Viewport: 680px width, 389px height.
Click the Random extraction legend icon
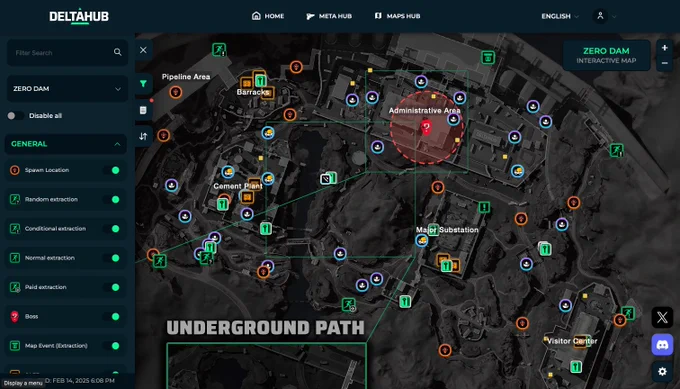pos(15,199)
